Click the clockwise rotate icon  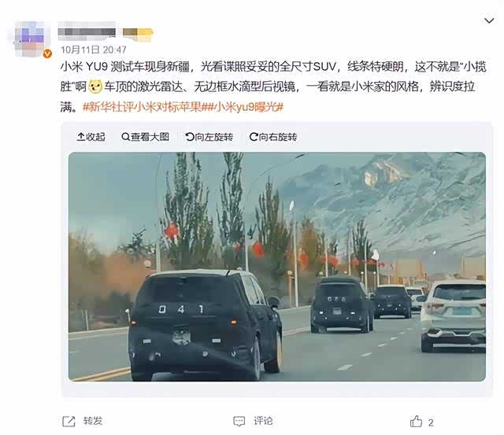click(x=254, y=137)
